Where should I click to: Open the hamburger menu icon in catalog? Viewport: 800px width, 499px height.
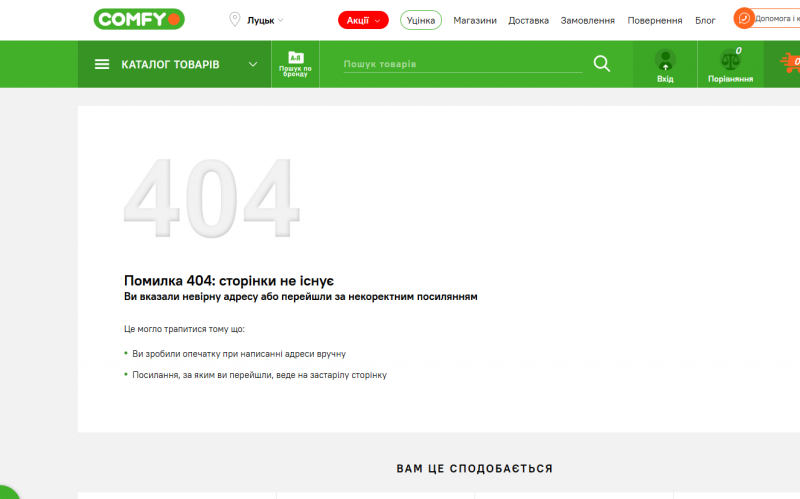[102, 64]
